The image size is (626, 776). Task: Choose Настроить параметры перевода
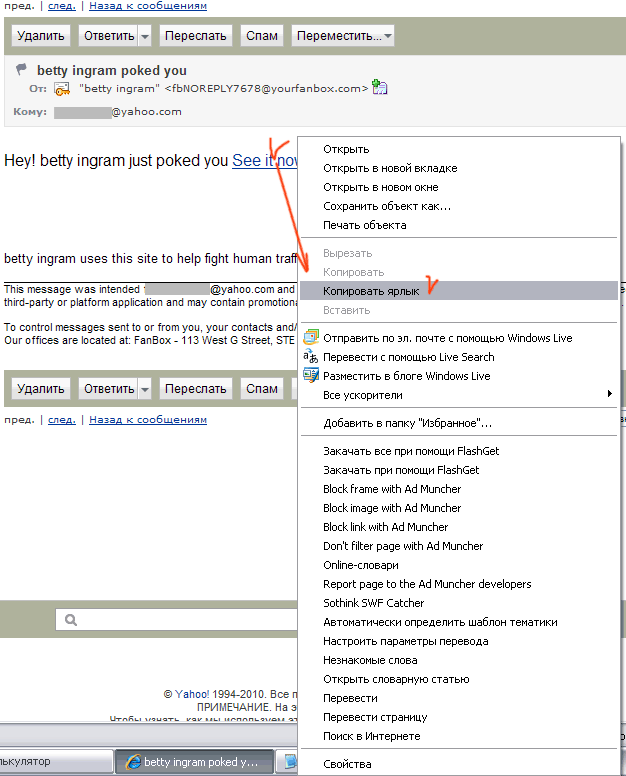click(459, 641)
